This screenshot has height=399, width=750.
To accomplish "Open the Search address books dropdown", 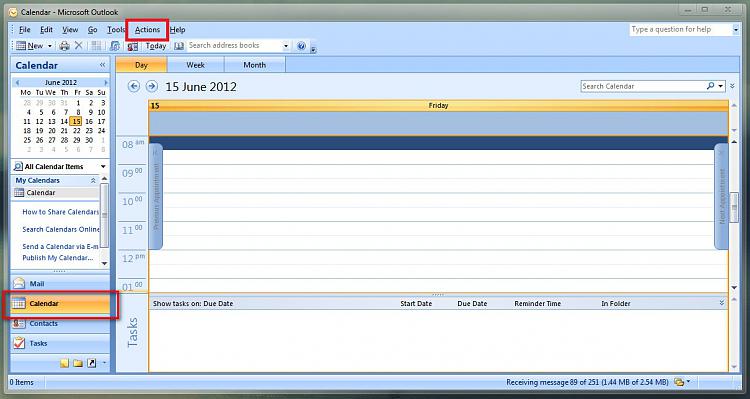I will (x=286, y=46).
